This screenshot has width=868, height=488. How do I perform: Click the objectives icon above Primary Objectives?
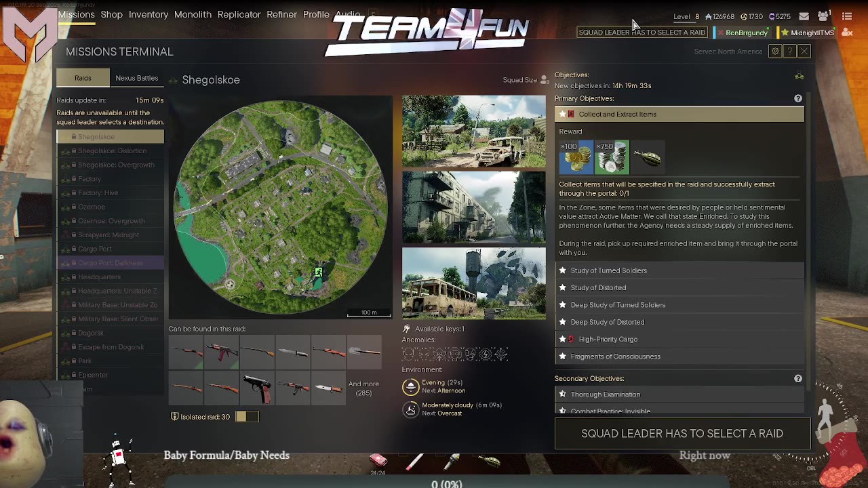pyautogui.click(x=800, y=76)
